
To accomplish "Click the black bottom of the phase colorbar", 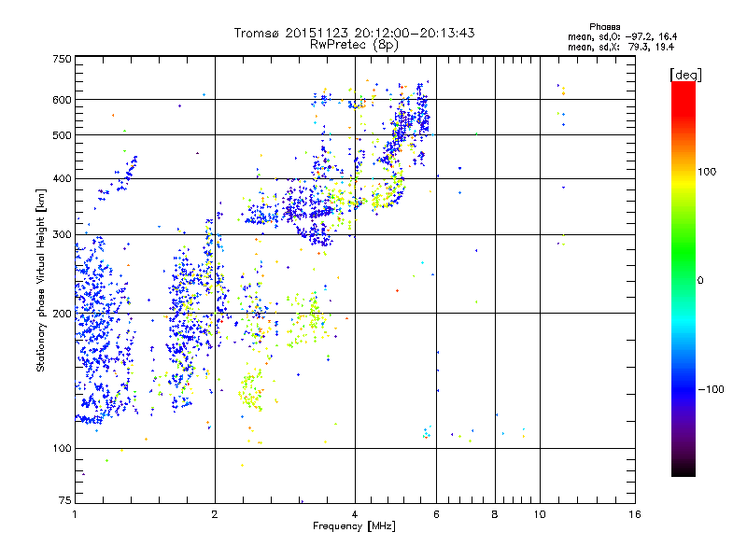I will [x=684, y=469].
